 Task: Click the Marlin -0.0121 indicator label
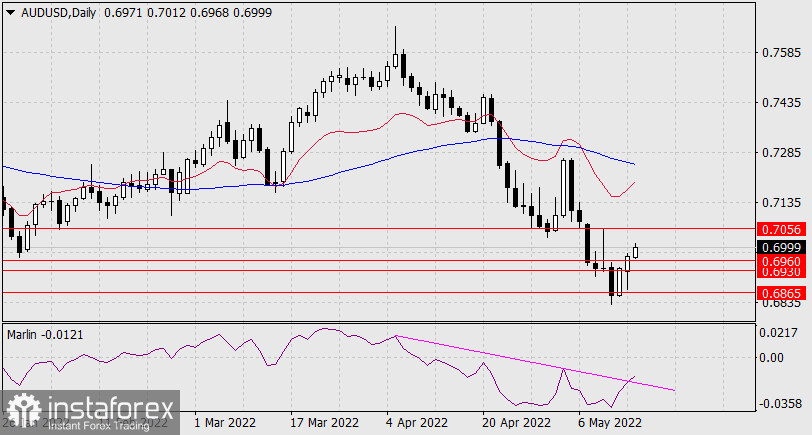point(45,335)
